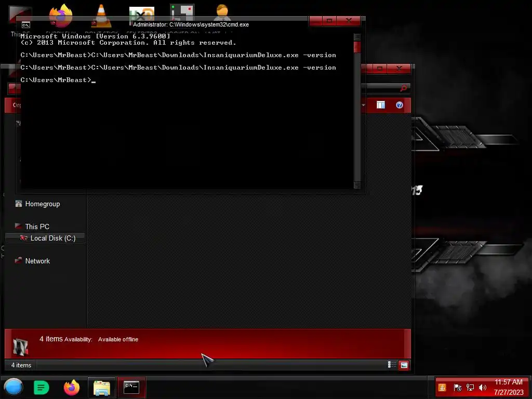Open Firefox from the taskbar
The height and width of the screenshot is (399, 532).
[72, 388]
